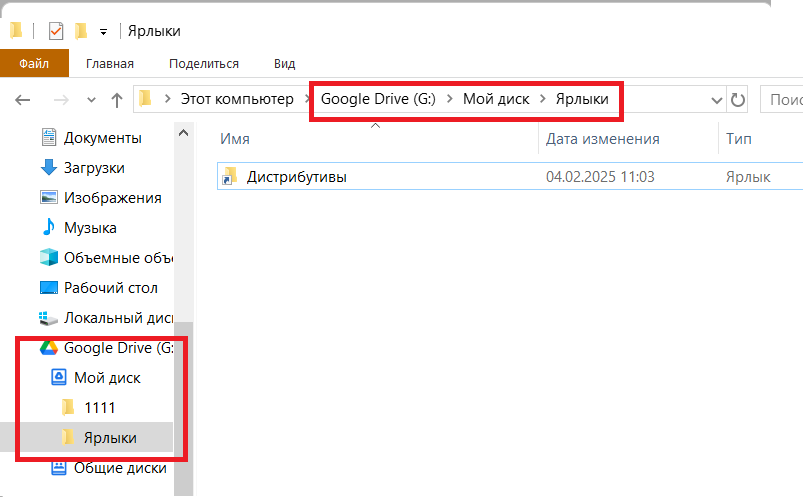
Task: Click the Общие диски shared drives icon
Action: 59,468
